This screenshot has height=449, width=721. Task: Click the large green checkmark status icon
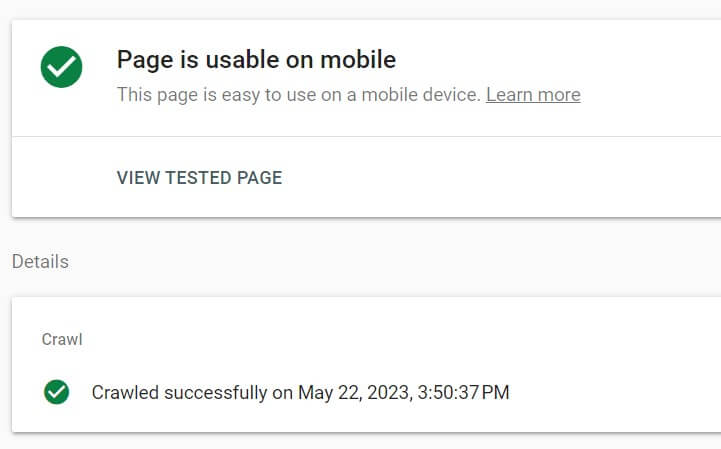click(61, 67)
